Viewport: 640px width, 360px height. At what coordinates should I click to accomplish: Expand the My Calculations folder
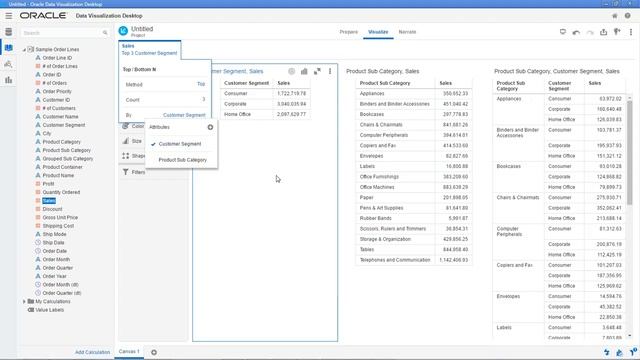point(24,302)
